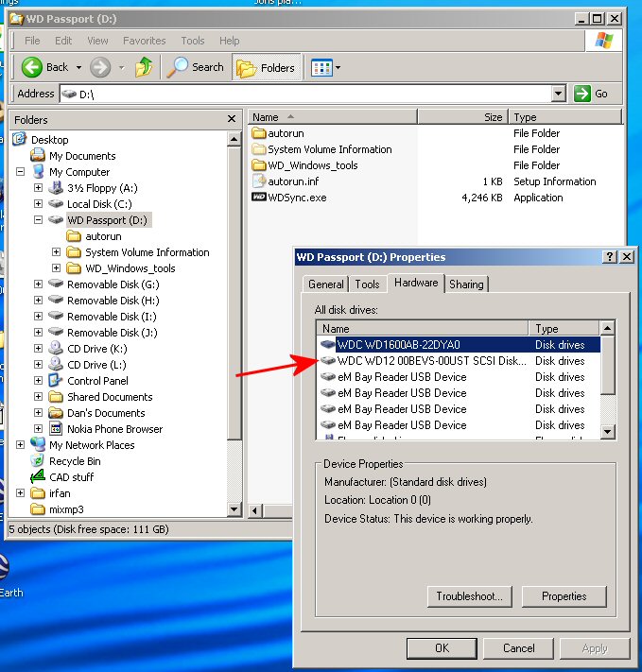The height and width of the screenshot is (672, 642).
Task: Click the green Back arrow icon
Action: coord(32,67)
